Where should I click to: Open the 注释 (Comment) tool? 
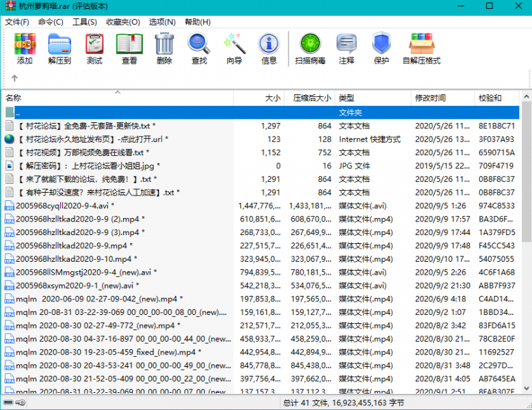point(346,48)
